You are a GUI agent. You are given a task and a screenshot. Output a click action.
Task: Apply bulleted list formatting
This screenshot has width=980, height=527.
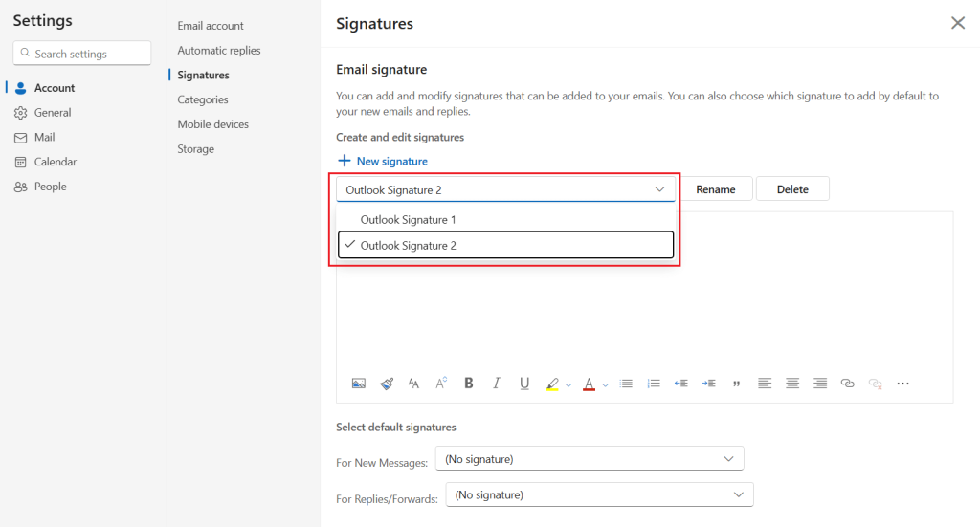[x=626, y=384]
